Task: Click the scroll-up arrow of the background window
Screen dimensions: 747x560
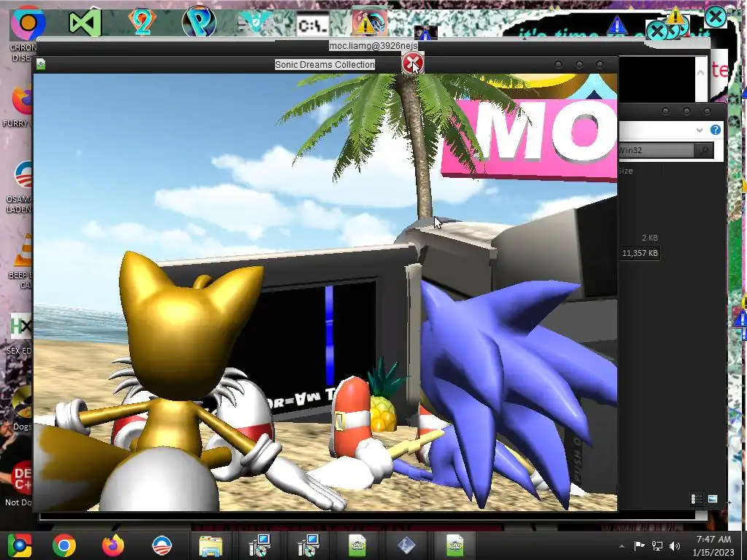Action: point(701,73)
